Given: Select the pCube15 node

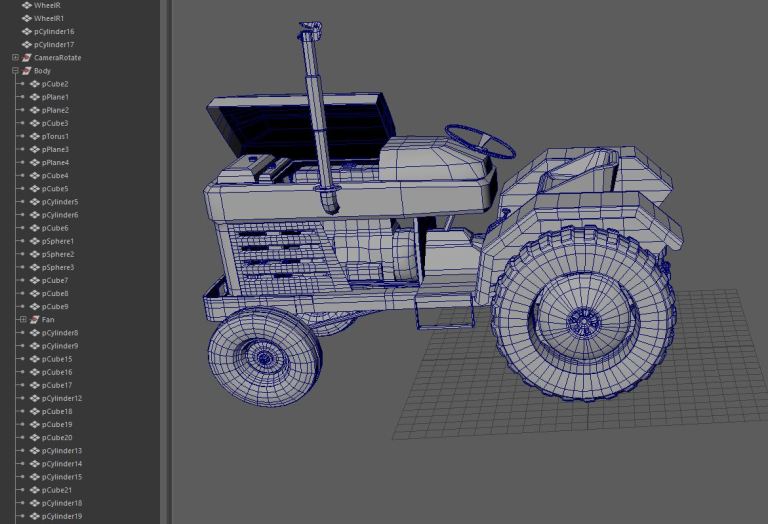Looking at the screenshot, I should pyautogui.click(x=57, y=359).
